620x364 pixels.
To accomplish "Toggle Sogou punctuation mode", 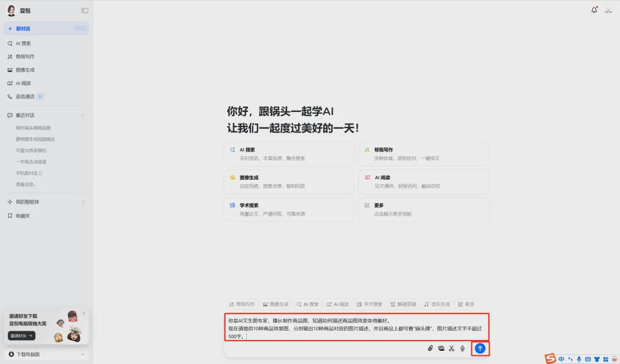I will (569, 359).
